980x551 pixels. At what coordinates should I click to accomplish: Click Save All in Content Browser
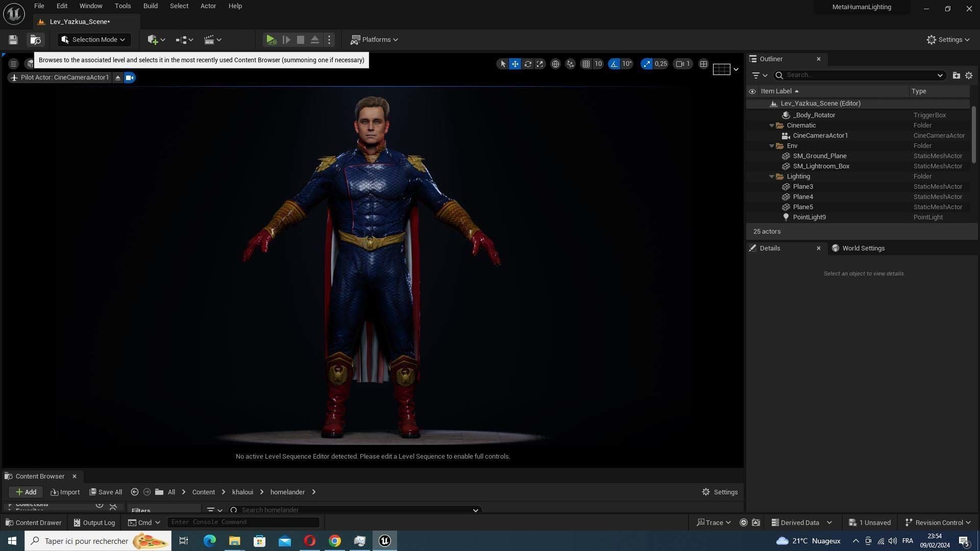[x=106, y=492]
